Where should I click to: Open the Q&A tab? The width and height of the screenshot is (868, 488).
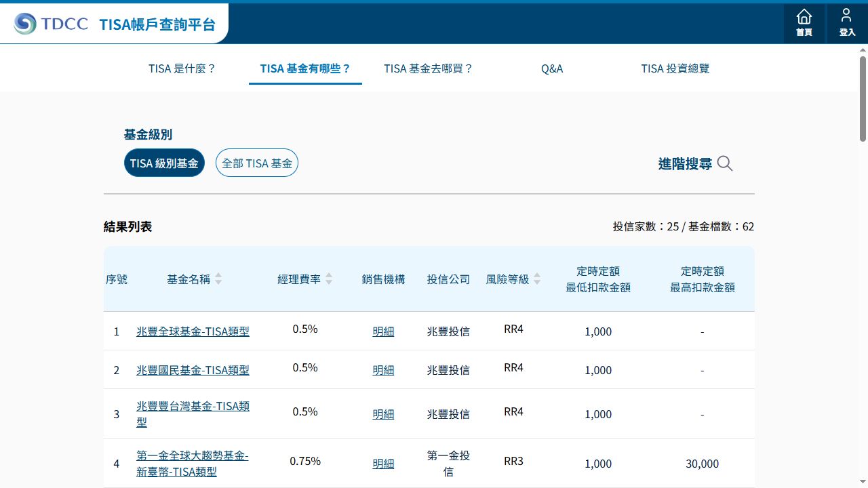click(552, 68)
